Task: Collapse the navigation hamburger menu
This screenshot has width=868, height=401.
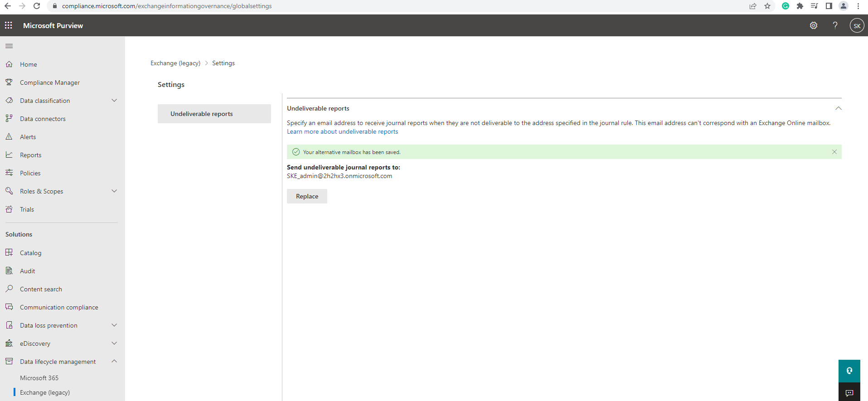Action: (9, 46)
